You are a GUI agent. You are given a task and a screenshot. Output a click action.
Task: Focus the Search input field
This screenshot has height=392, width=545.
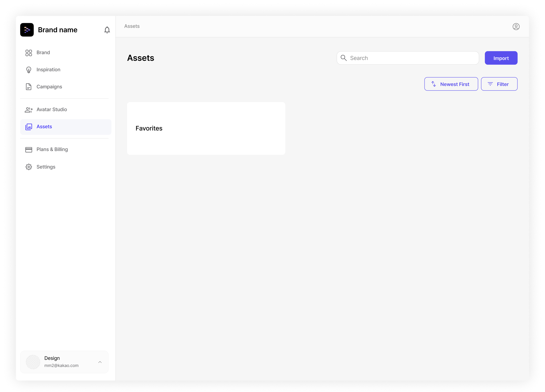tap(408, 58)
